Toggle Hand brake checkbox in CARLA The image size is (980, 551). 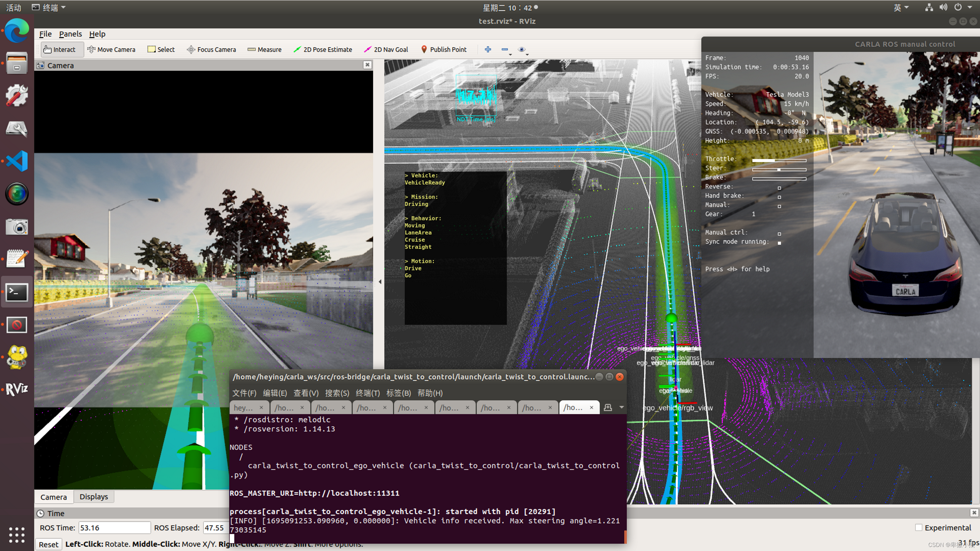(x=779, y=197)
